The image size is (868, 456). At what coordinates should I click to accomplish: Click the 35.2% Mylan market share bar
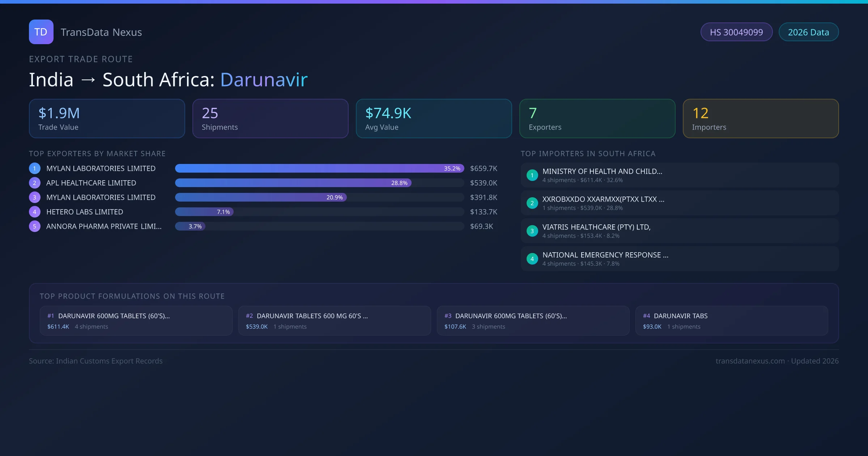pyautogui.click(x=319, y=168)
